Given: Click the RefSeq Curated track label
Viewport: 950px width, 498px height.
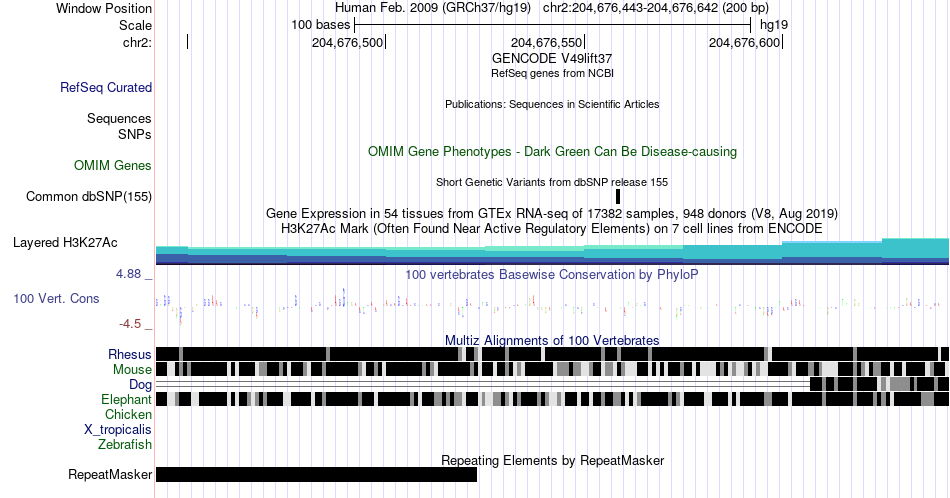Looking at the screenshot, I should tap(106, 88).
